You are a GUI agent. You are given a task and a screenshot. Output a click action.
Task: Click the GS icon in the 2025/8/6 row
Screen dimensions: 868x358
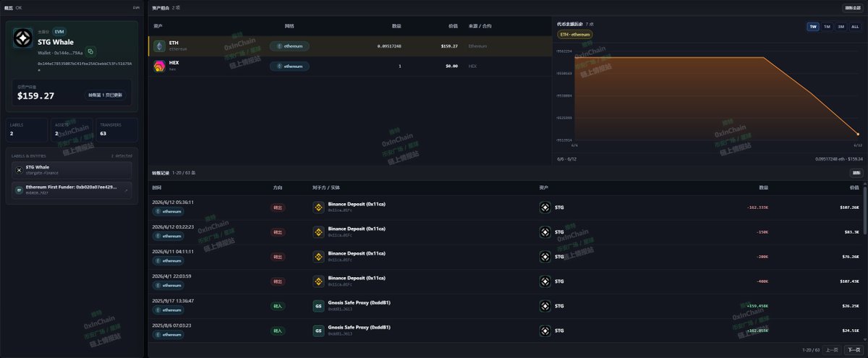click(x=318, y=331)
